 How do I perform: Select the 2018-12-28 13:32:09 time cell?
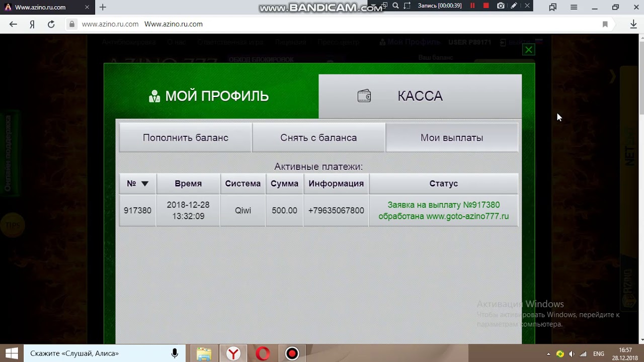[188, 211]
